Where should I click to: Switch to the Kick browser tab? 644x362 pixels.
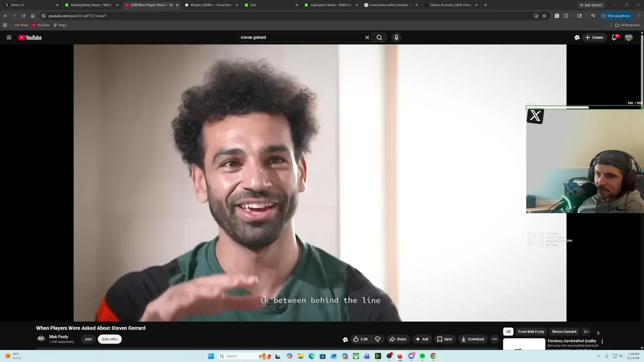tap(271, 5)
